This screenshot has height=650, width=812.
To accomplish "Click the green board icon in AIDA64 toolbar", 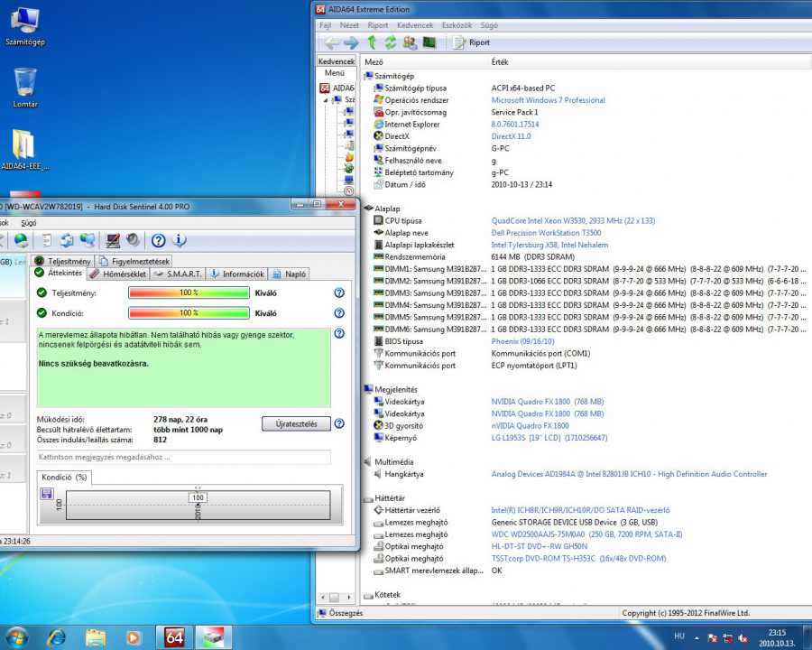I will point(429,42).
